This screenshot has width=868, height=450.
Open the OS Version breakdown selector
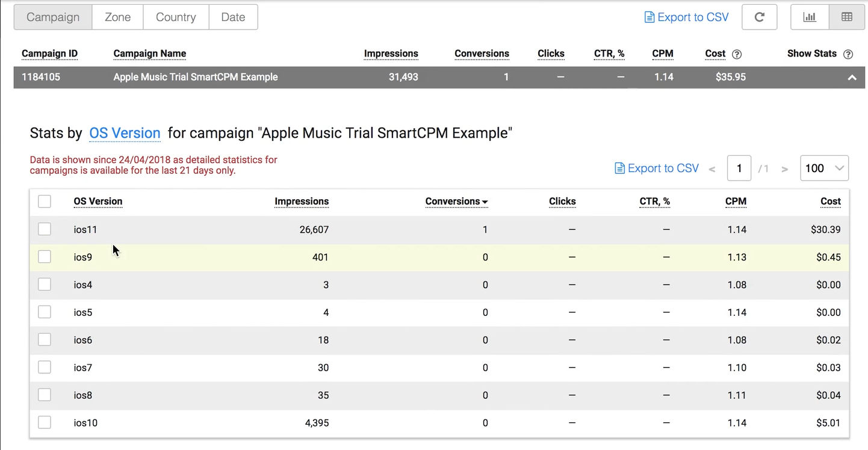point(125,133)
